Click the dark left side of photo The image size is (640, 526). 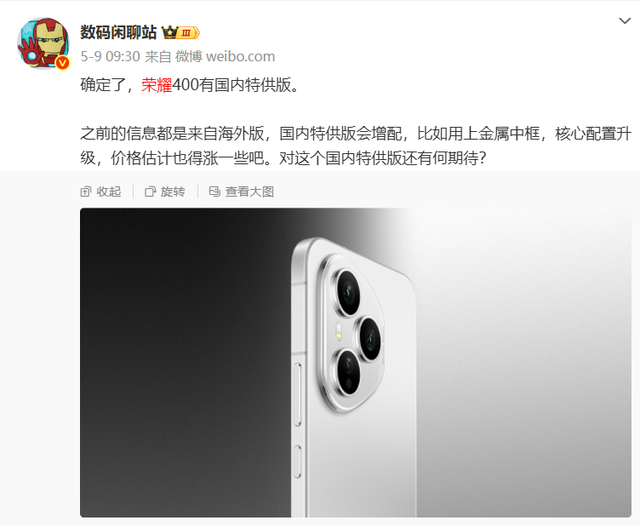(x=184, y=363)
